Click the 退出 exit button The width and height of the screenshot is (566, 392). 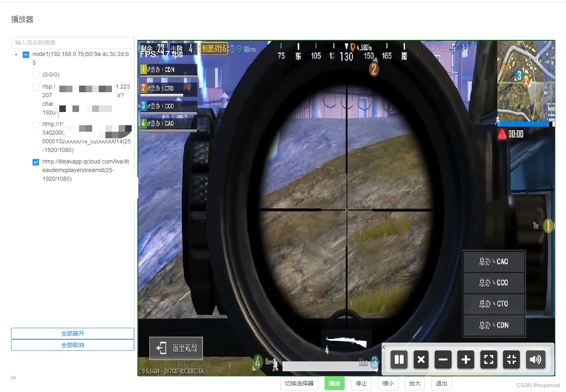[442, 383]
